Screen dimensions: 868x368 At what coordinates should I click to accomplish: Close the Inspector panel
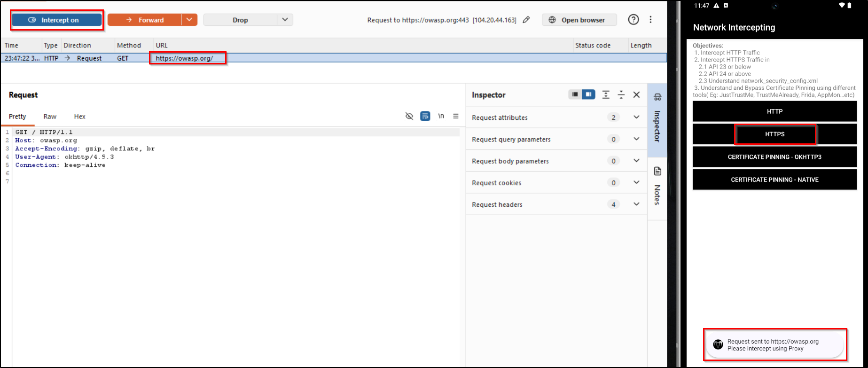pos(636,94)
